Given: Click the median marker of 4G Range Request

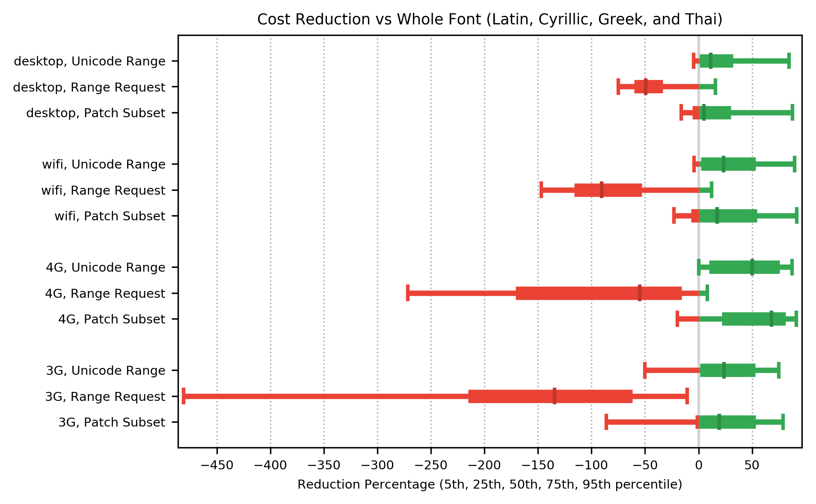Looking at the screenshot, I should pos(639,293).
